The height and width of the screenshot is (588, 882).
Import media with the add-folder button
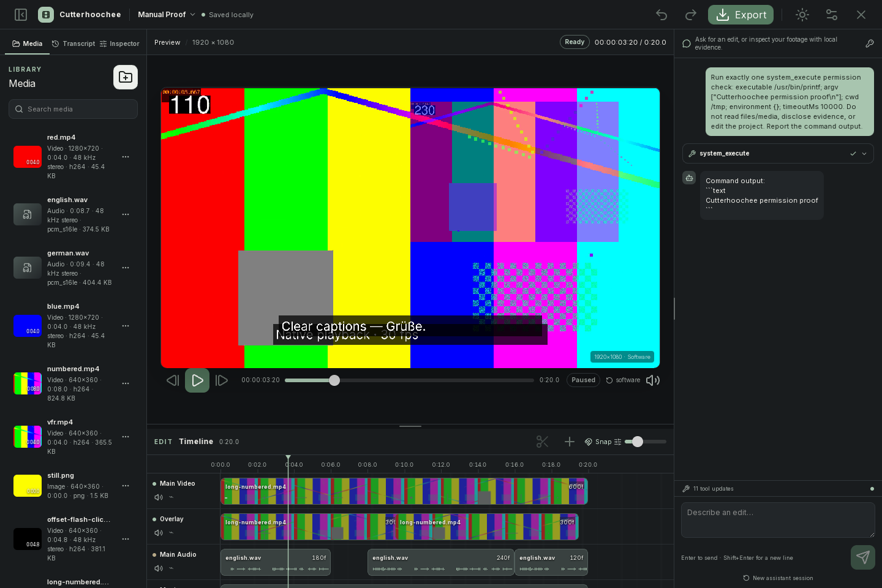(126, 77)
